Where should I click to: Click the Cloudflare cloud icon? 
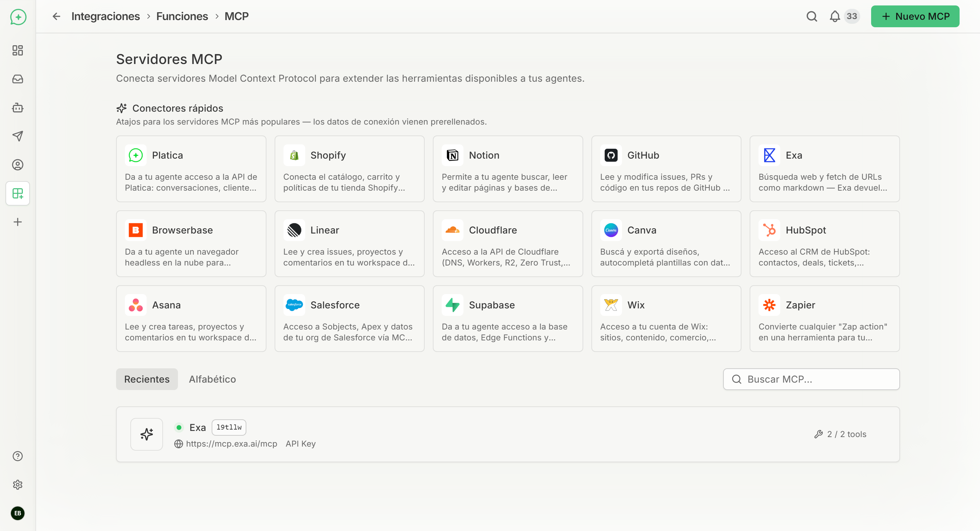[x=452, y=230]
